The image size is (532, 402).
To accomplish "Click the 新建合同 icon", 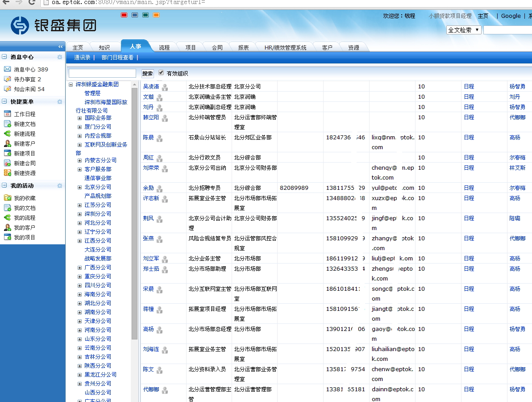I will coord(8,163).
